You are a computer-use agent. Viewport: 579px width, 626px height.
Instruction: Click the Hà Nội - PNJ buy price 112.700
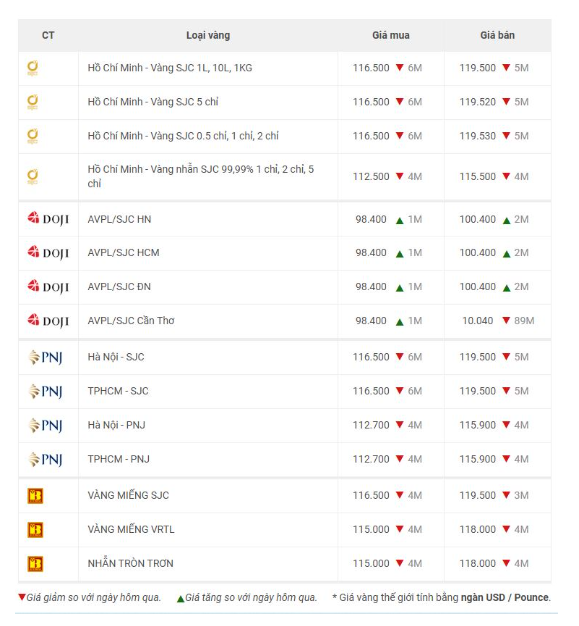[371, 425]
